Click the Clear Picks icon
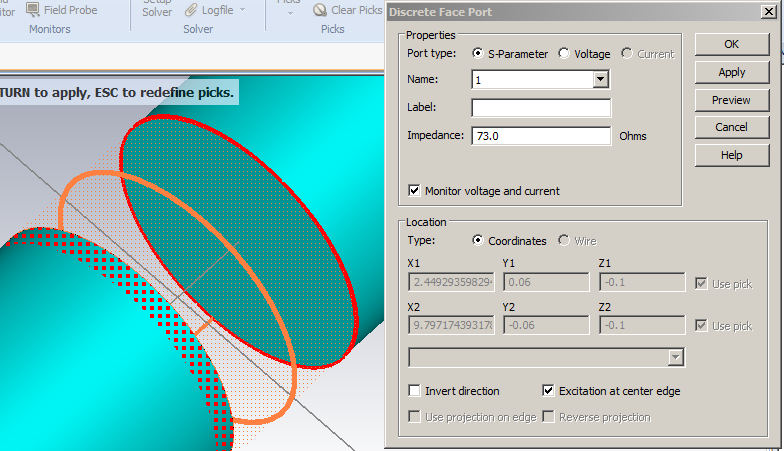784x451 pixels. coord(320,10)
